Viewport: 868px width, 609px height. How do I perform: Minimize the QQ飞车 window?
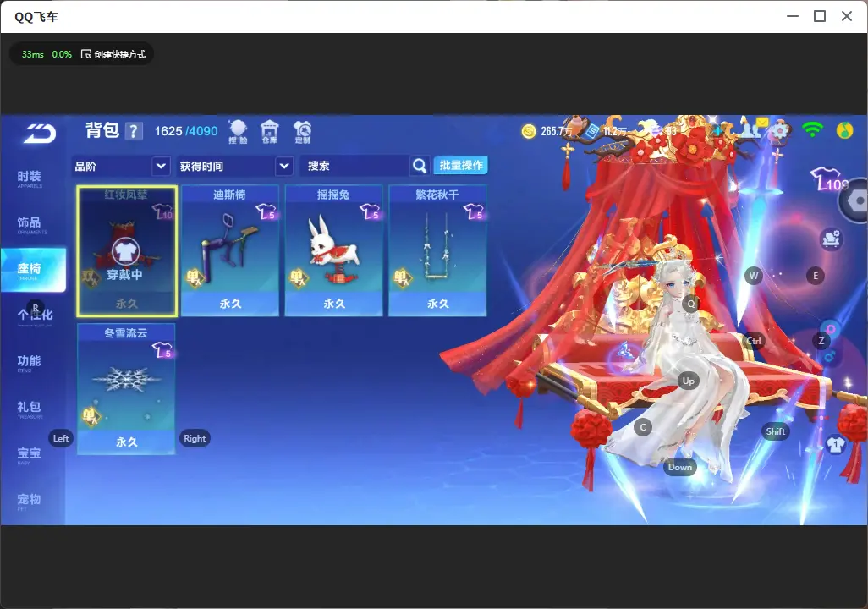793,16
